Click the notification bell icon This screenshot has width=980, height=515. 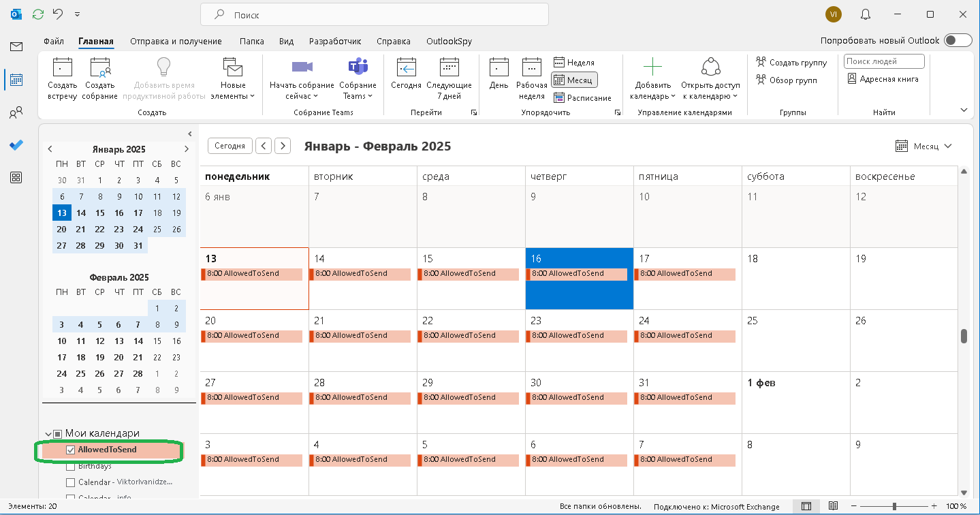(866, 14)
